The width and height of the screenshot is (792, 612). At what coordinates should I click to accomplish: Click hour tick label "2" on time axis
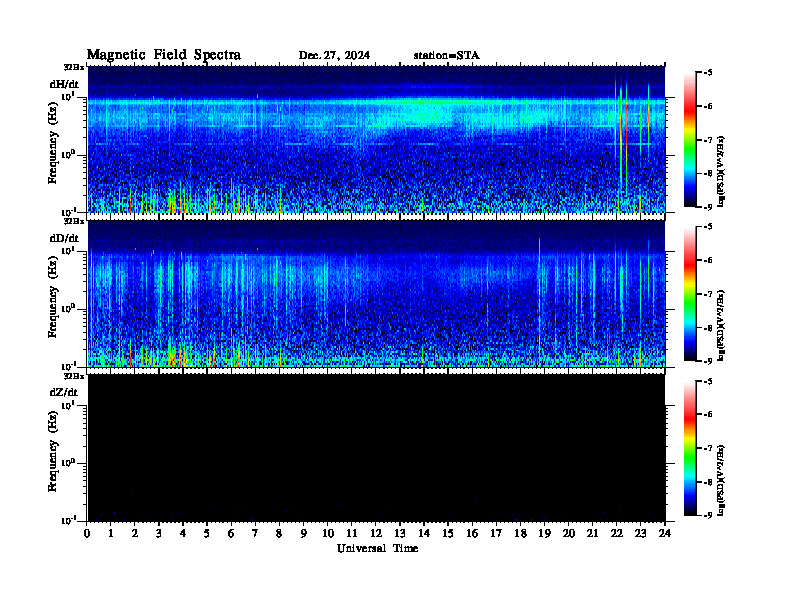tap(135, 533)
